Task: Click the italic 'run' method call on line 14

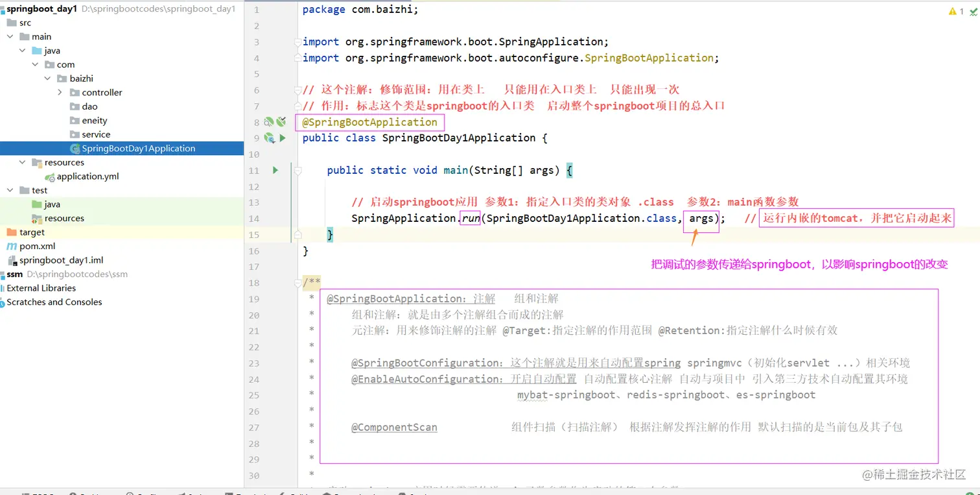Action: (x=471, y=219)
